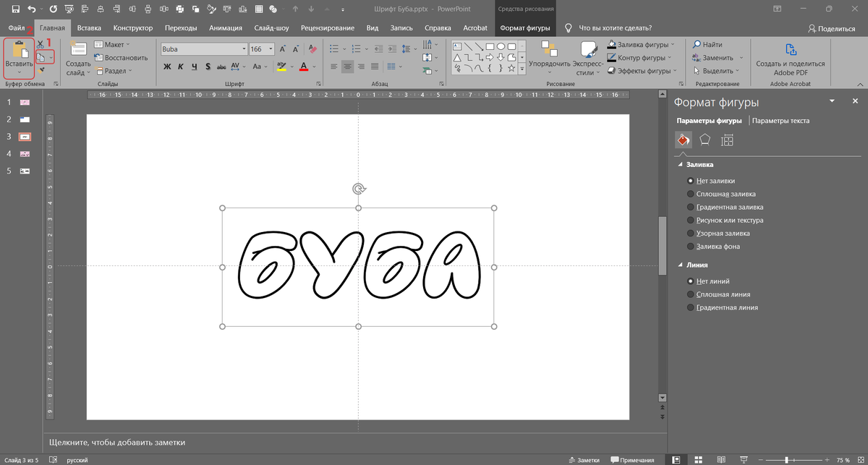Open Fill & Line tab in Format Shape pane

[683, 140]
